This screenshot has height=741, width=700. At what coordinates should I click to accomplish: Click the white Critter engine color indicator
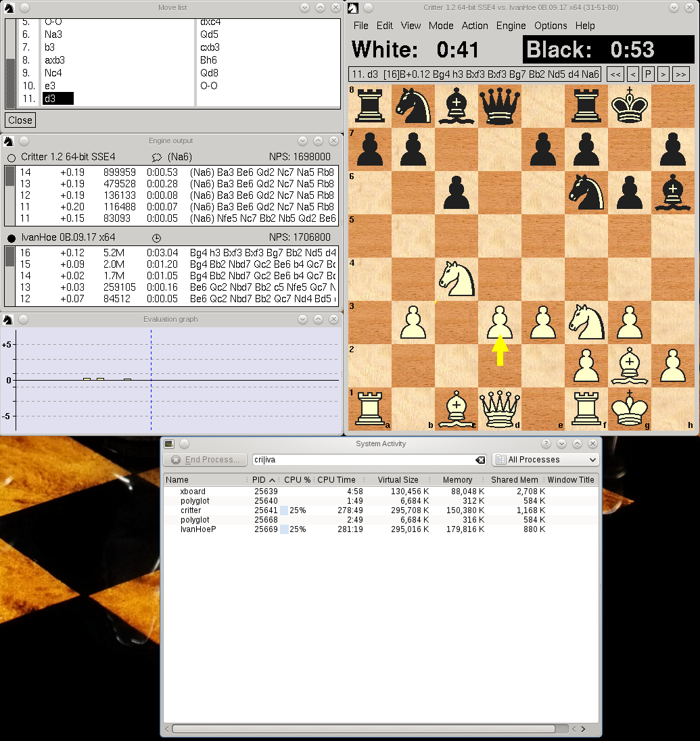coord(11,158)
